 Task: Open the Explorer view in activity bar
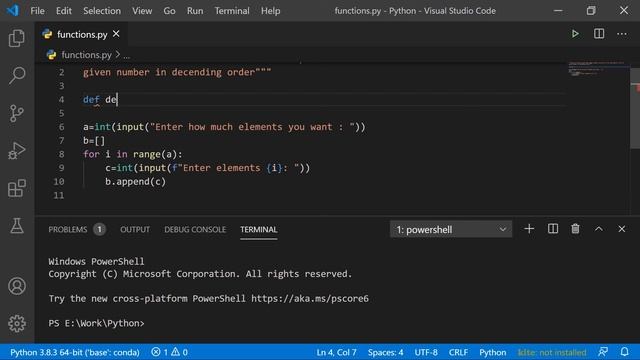(17, 38)
